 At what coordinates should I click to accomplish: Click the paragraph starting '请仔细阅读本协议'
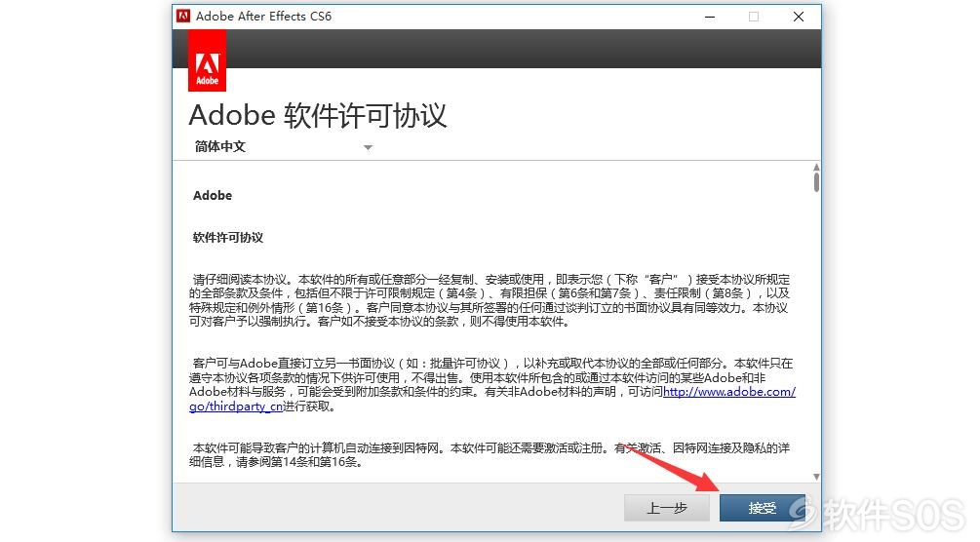tap(490, 300)
